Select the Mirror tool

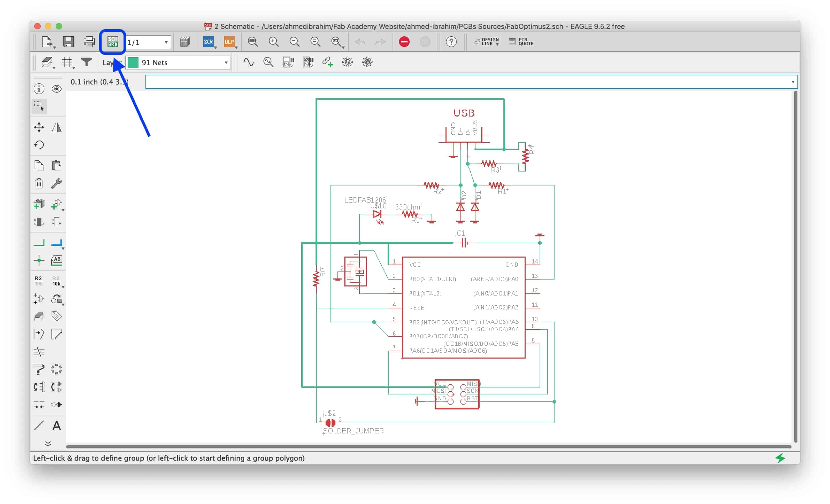(57, 127)
